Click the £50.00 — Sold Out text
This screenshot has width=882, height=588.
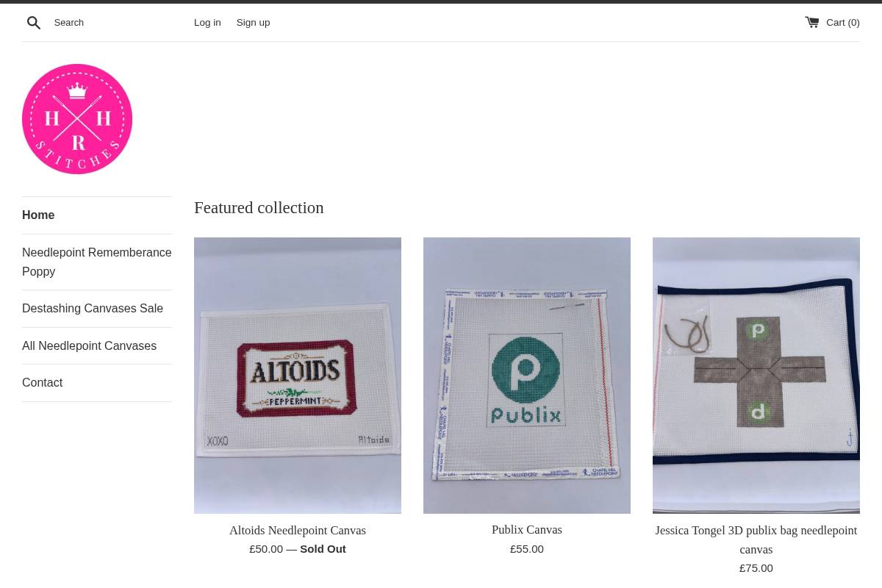[x=298, y=549]
